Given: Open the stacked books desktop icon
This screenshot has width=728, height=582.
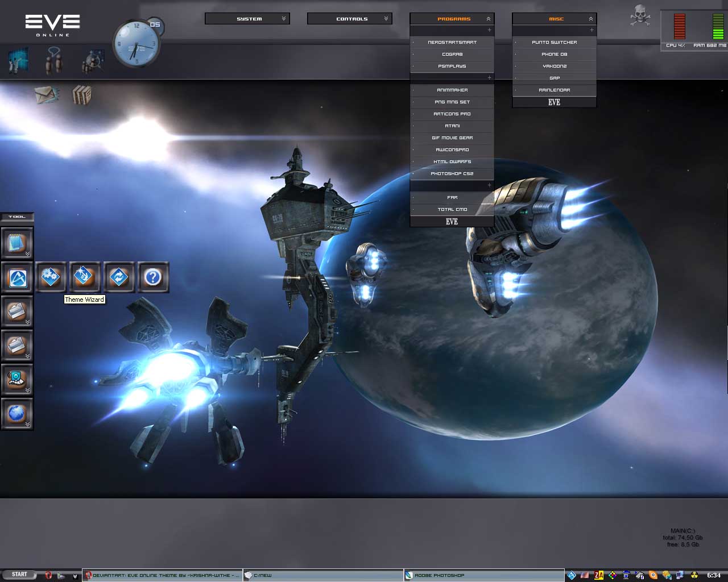Looking at the screenshot, I should click(82, 95).
